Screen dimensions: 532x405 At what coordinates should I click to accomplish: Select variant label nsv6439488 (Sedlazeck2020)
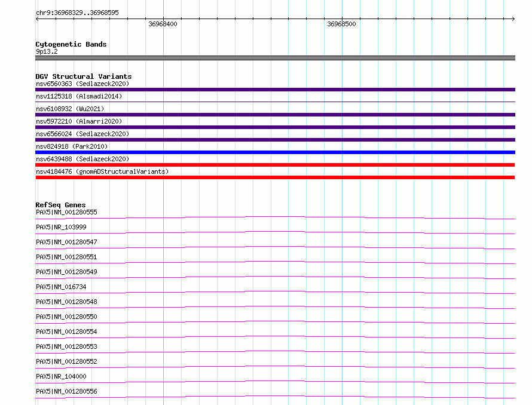[x=82, y=159]
